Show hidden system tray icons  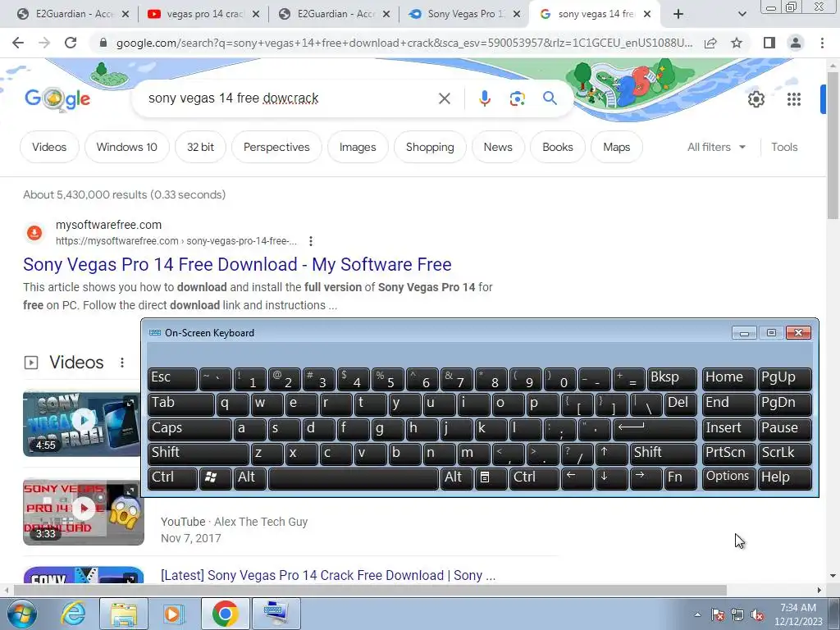[697, 614]
